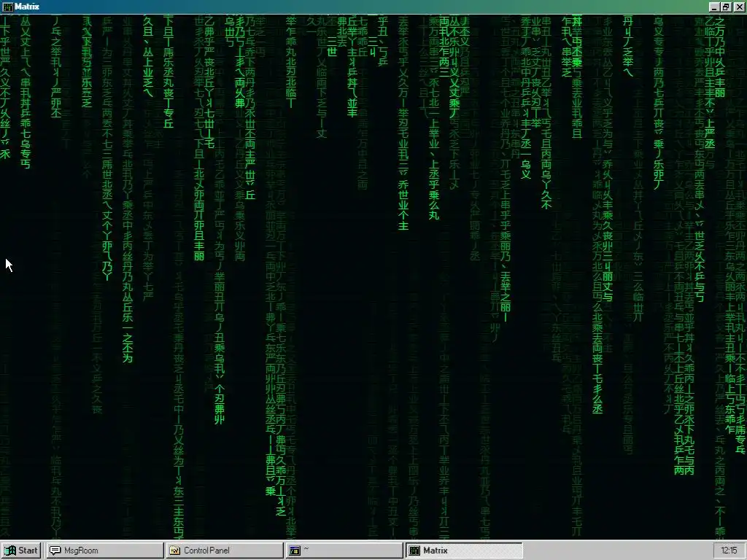The height and width of the screenshot is (560, 747).
Task: Open the Start menu
Action: [x=21, y=551]
